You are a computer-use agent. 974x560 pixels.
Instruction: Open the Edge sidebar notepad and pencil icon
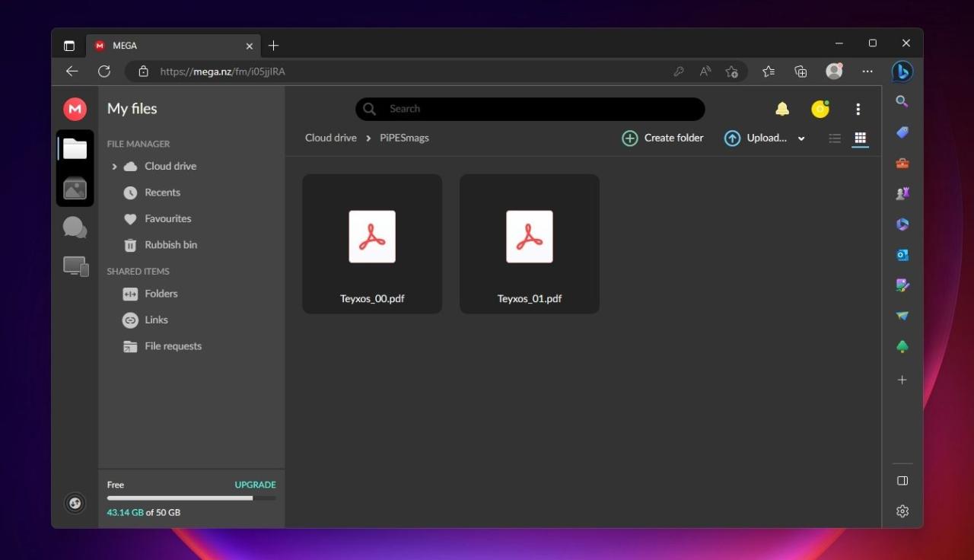coord(902,285)
